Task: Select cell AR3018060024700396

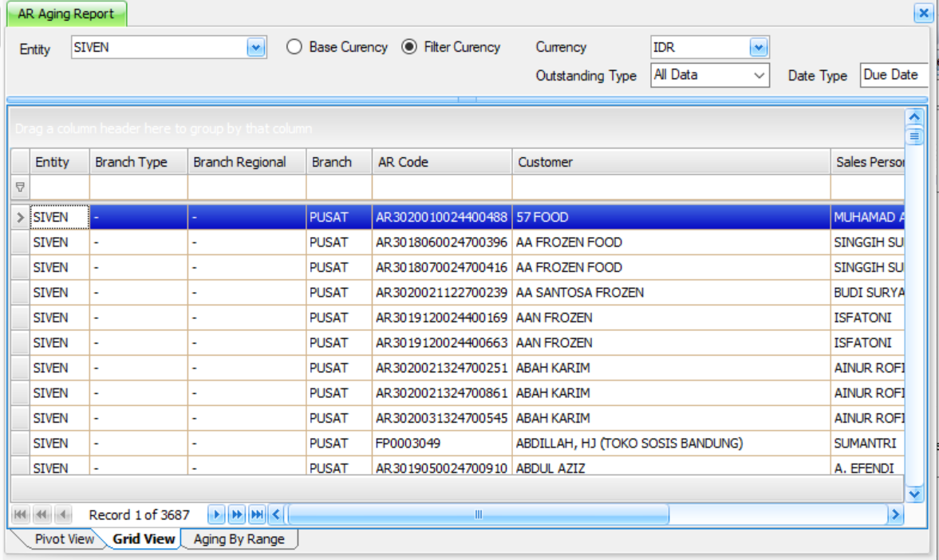Action: tap(442, 242)
